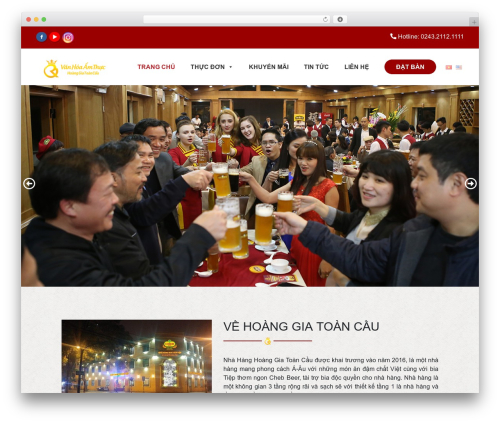Image resolution: width=500 pixels, height=423 pixels.
Task: Open the YouTube social icon
Action: pyautogui.click(x=55, y=37)
